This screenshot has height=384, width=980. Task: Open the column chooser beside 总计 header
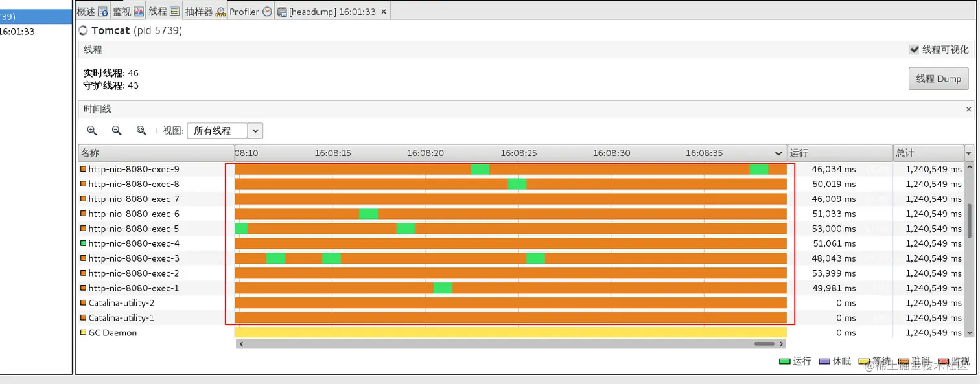969,153
